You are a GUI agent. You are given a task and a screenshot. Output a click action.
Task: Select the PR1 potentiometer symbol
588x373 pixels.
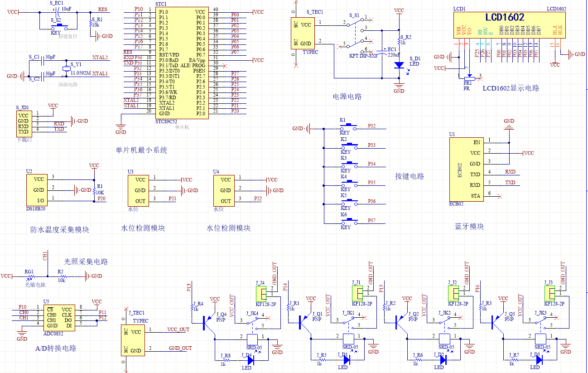pyautogui.click(x=469, y=77)
